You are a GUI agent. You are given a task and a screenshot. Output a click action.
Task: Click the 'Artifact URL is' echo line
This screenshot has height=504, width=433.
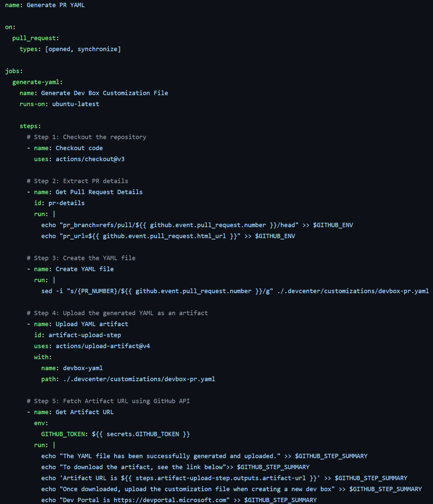point(224,478)
